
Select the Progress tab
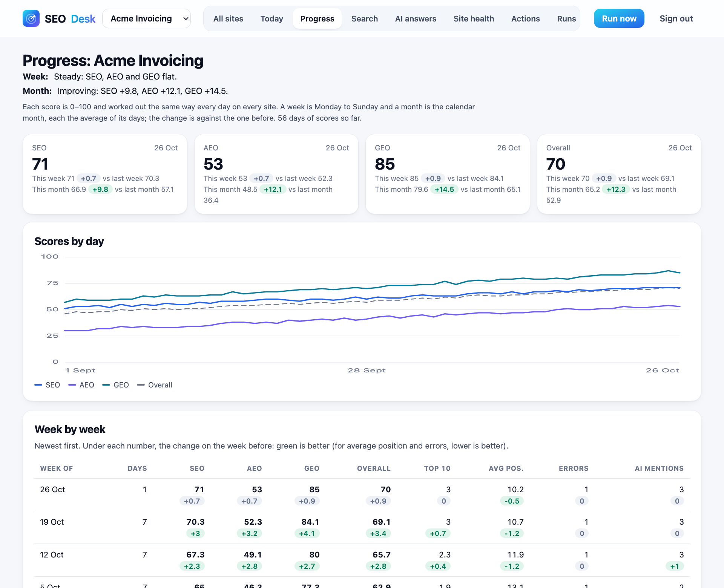[317, 18]
